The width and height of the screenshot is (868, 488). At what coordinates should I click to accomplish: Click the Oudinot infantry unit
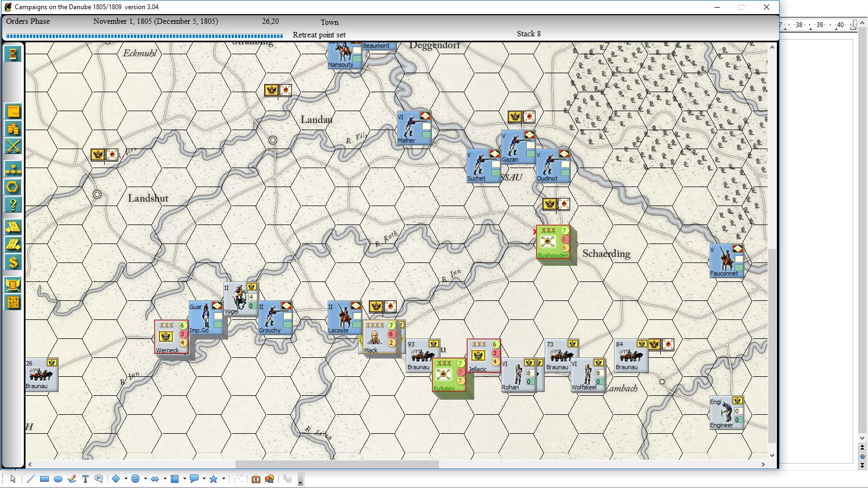pyautogui.click(x=553, y=166)
